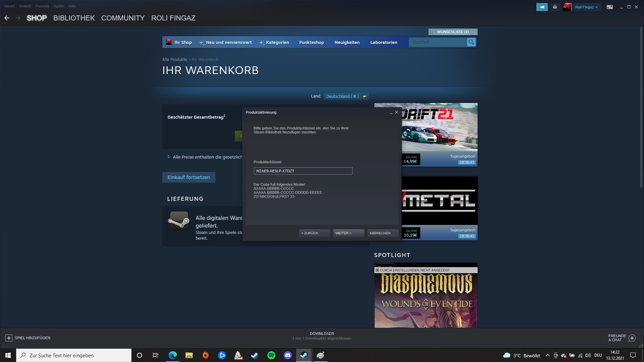Viewport: 644px width, 362px height.
Task: Expand the Kategorien menu
Action: [x=274, y=43]
